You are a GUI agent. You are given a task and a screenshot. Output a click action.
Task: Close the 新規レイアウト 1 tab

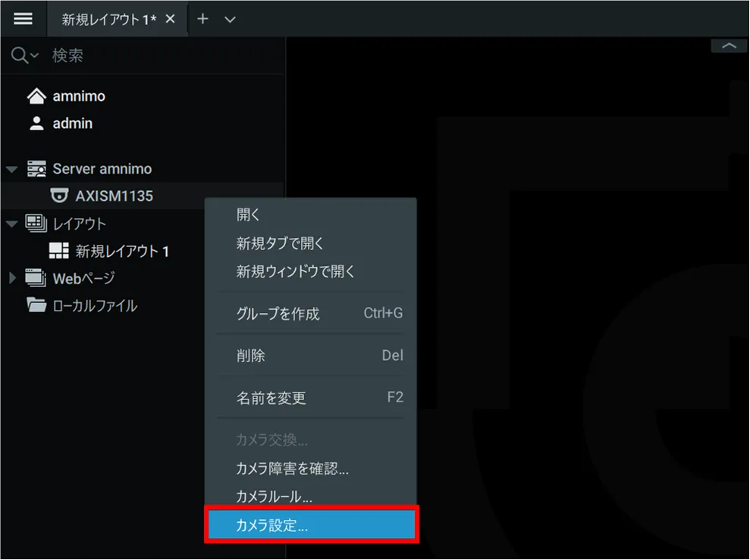pyautogui.click(x=171, y=19)
